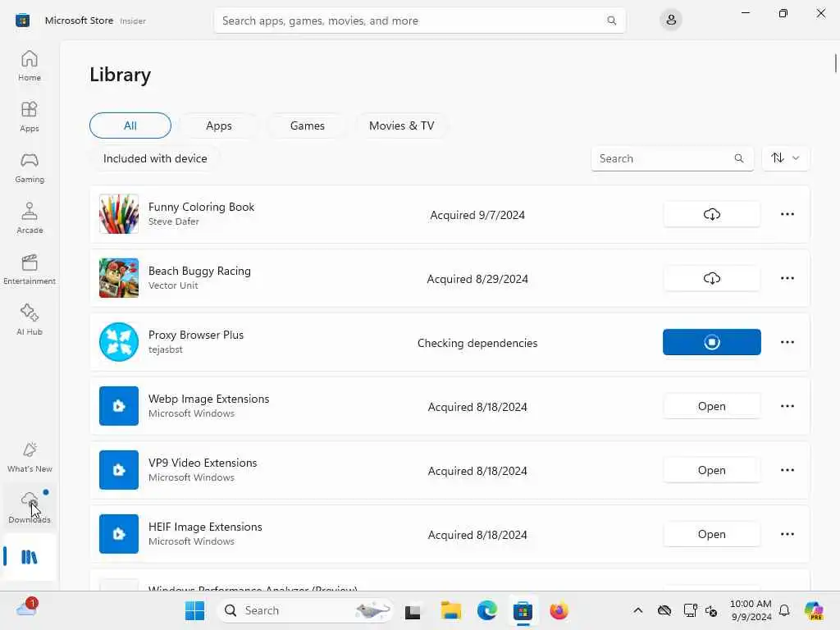
Task: Click the user profile icon
Action: pos(671,21)
